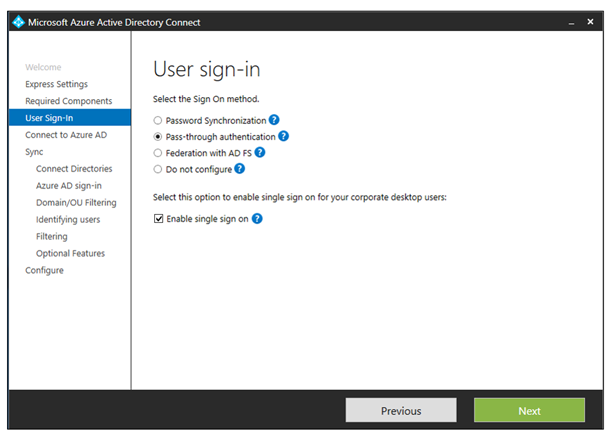
Task: Minimize the Azure AD Connect window
Action: coord(571,23)
